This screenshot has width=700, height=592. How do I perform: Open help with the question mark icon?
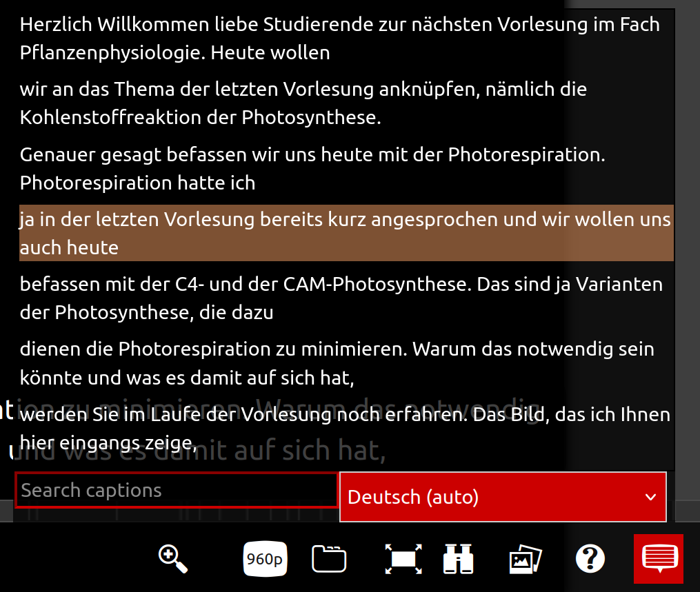pos(590,559)
